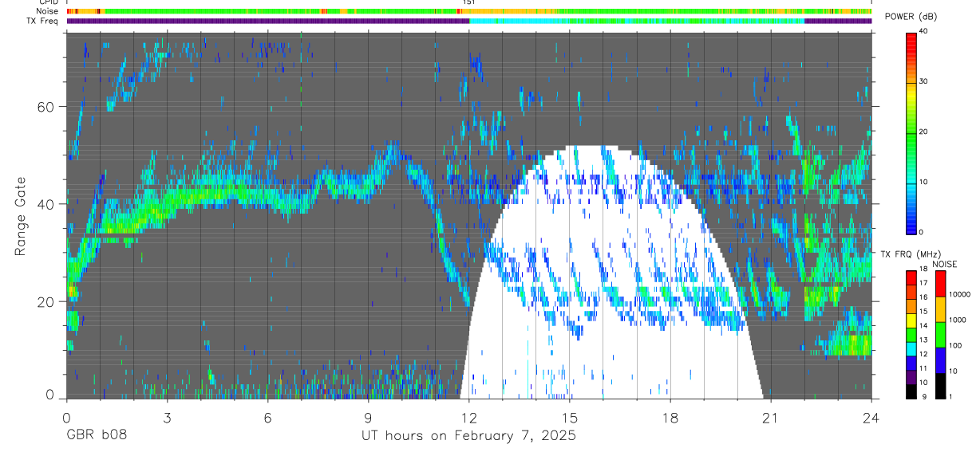This screenshot has height=452, width=980.
Task: Click the 'GBR b08' radar beam label
Action: point(97,435)
